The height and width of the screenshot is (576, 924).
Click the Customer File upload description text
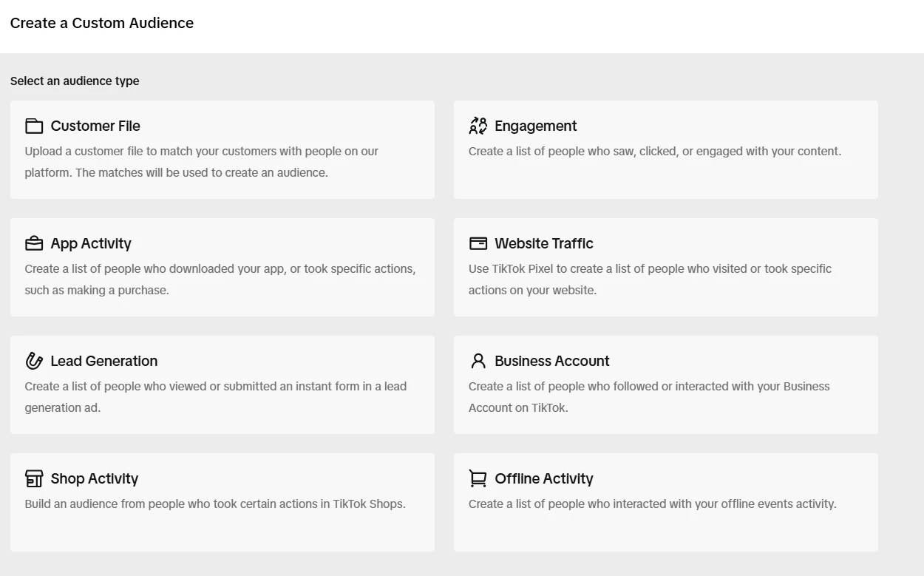[x=202, y=162]
